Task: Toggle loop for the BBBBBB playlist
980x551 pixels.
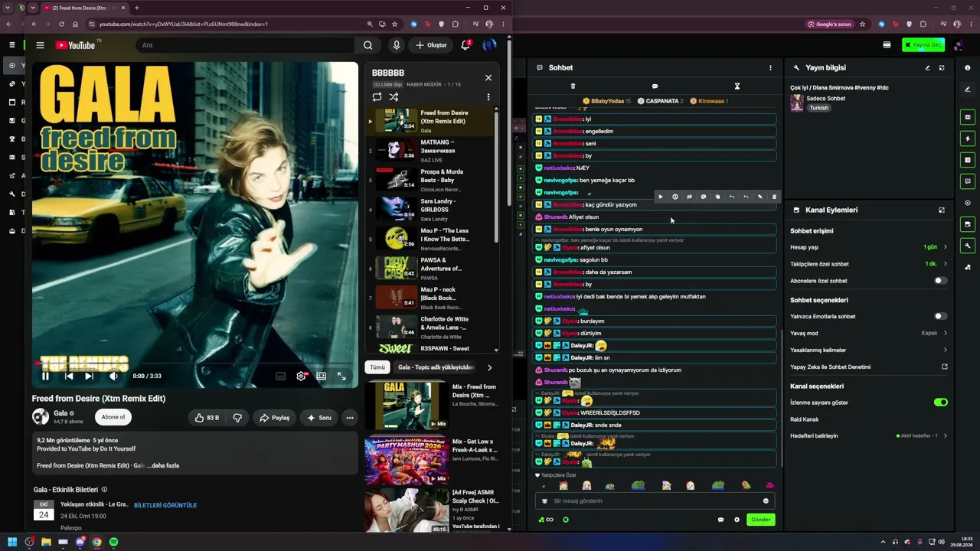Action: [x=377, y=97]
